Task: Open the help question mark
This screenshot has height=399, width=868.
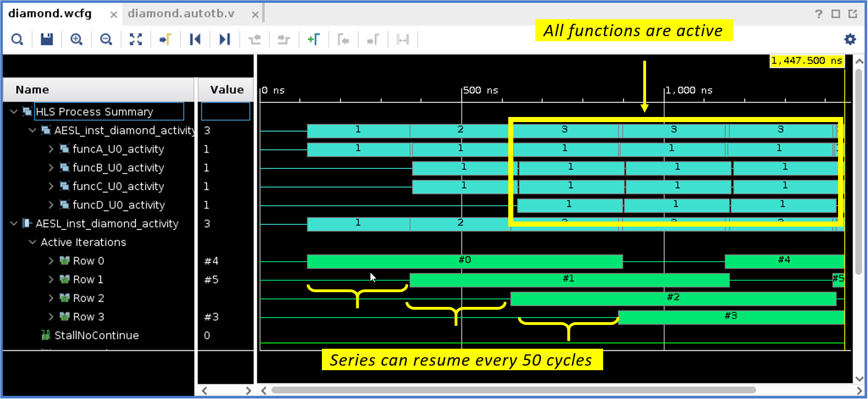Action: coord(819,14)
